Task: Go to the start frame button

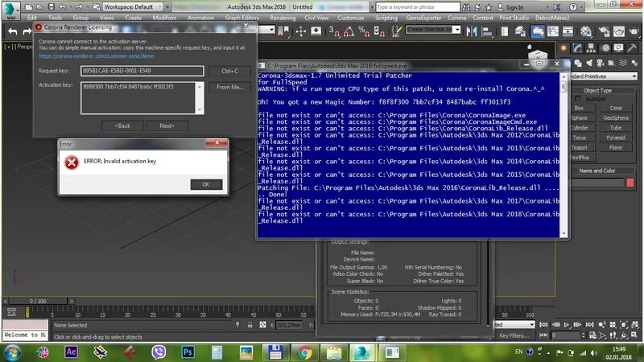Action: coord(543,325)
